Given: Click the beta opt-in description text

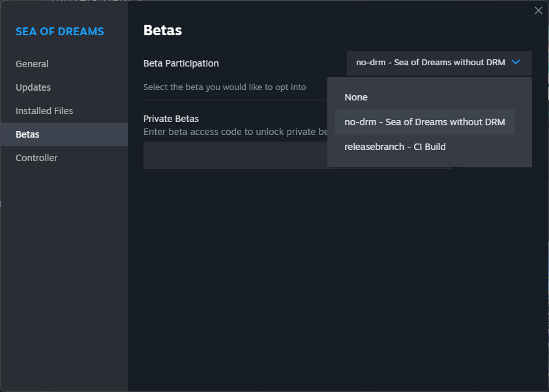Looking at the screenshot, I should click(225, 86).
